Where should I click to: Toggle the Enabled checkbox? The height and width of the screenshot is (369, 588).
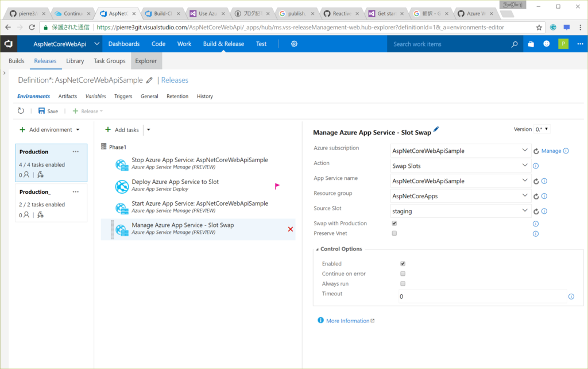403,263
